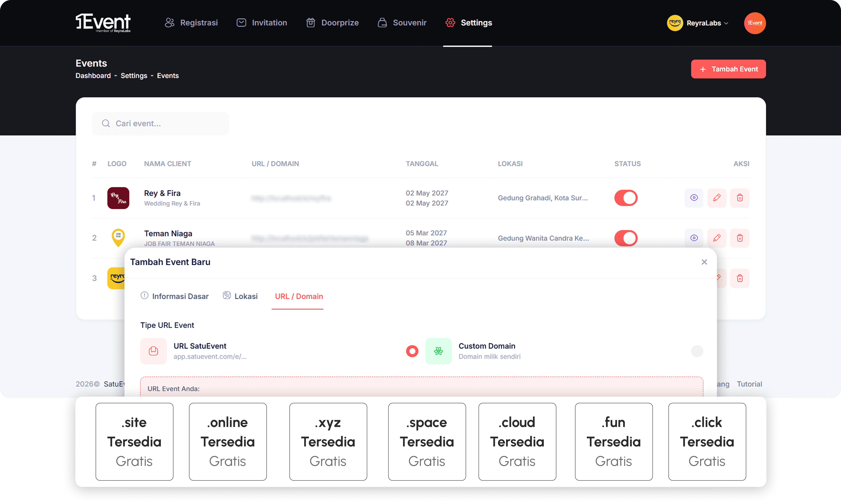
Task: Click the TANGGAL column header
Action: coord(422,164)
